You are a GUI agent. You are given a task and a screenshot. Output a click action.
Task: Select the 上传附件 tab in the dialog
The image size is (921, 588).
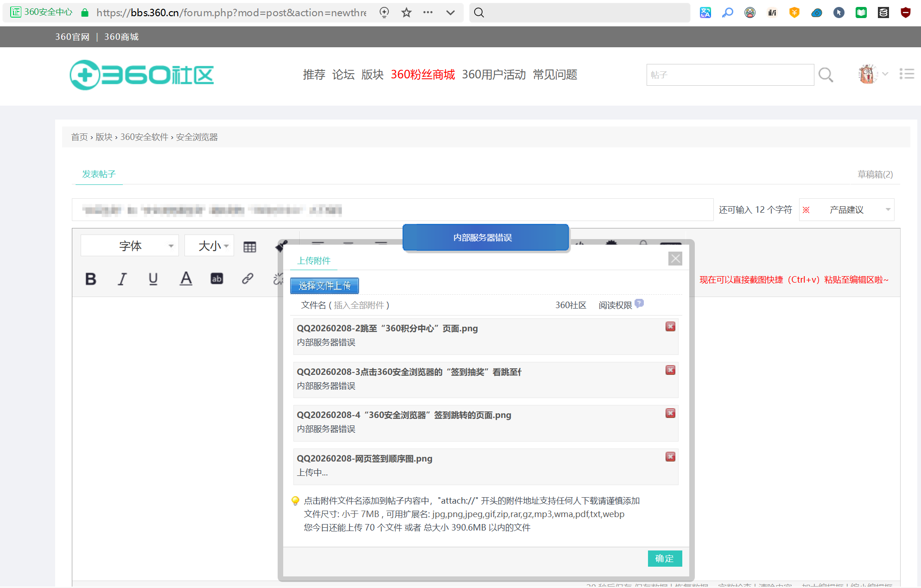tap(314, 261)
